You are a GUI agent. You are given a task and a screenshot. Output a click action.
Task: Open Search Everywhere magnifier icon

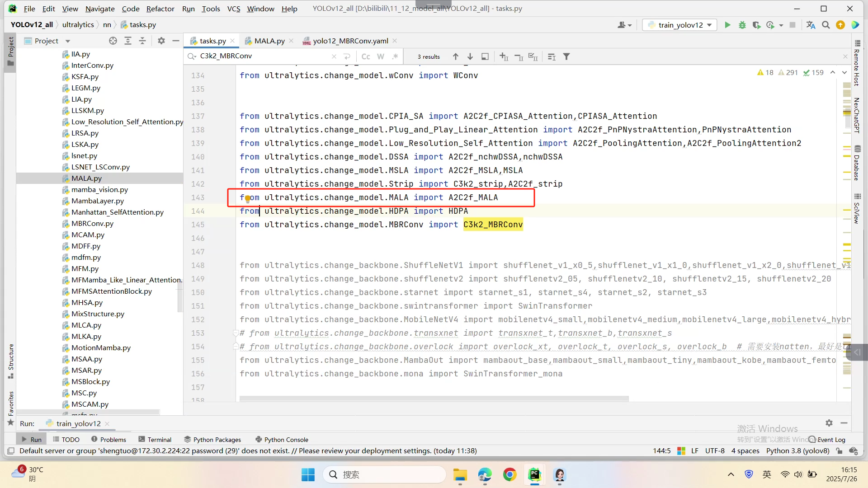(826, 25)
